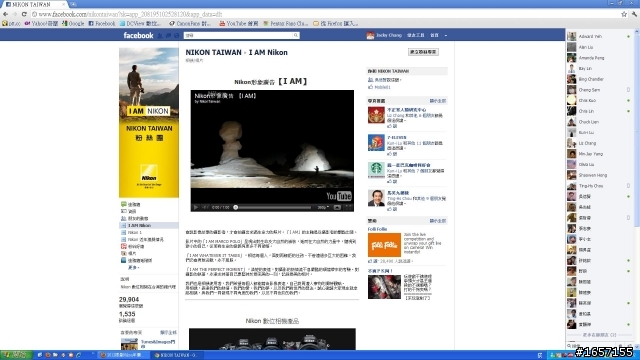Open the messages icon in header
640x360 pixels.
[168, 36]
